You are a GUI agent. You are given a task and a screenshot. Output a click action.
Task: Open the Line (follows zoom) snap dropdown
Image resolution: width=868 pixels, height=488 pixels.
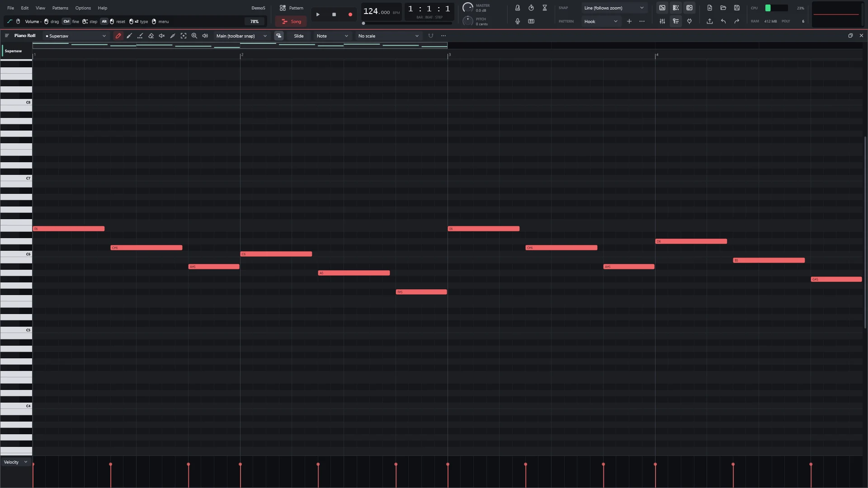(x=614, y=8)
